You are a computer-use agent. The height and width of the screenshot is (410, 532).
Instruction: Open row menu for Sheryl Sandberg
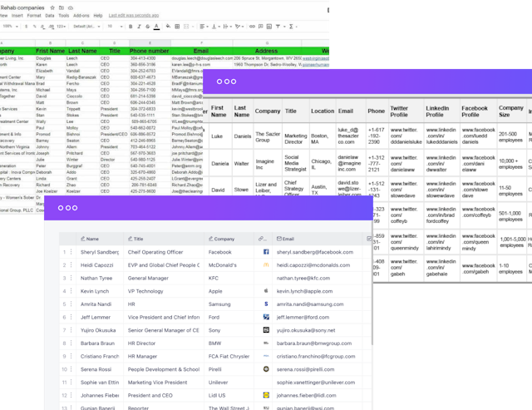click(x=71, y=252)
